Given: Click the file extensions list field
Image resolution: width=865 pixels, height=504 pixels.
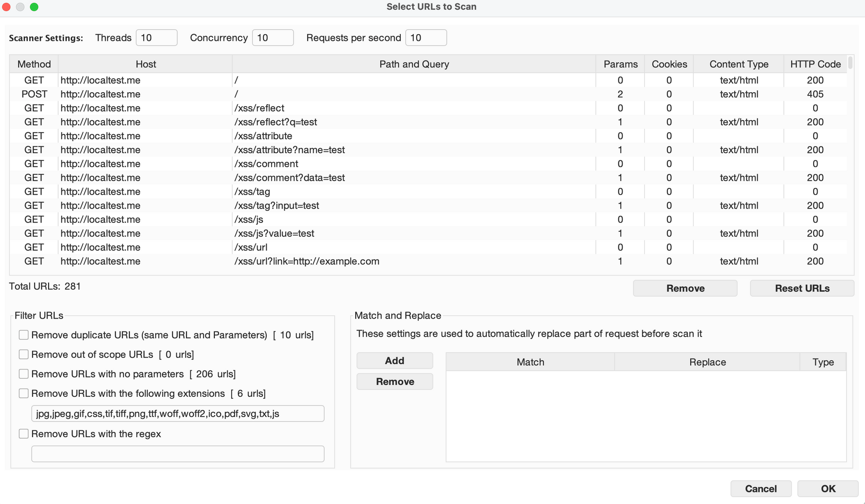Looking at the screenshot, I should click(x=178, y=414).
